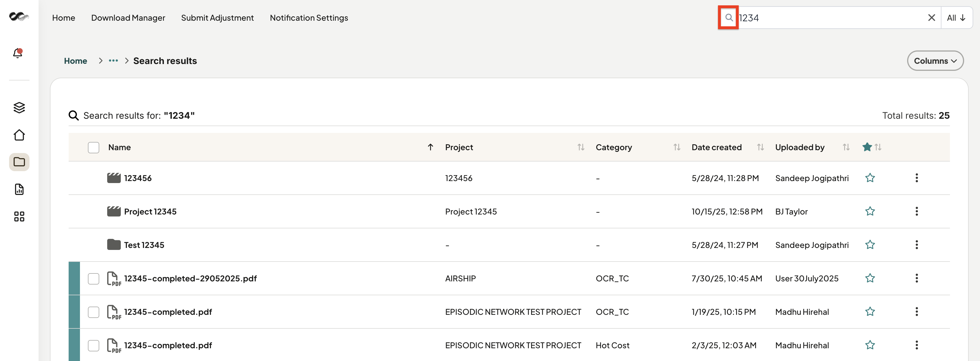Check the Hot Cost 12345-completed.pdf checkbox
Screen dimensions: 980x361
[x=93, y=345]
